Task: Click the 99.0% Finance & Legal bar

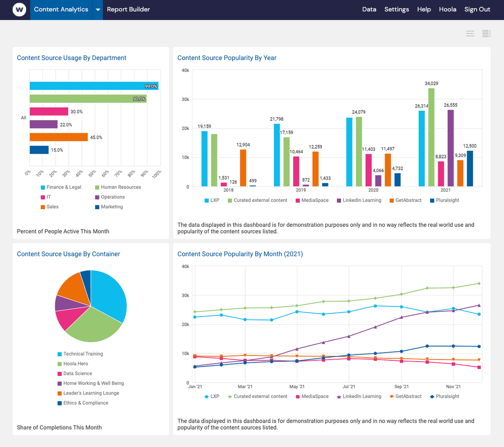Action: (x=94, y=86)
